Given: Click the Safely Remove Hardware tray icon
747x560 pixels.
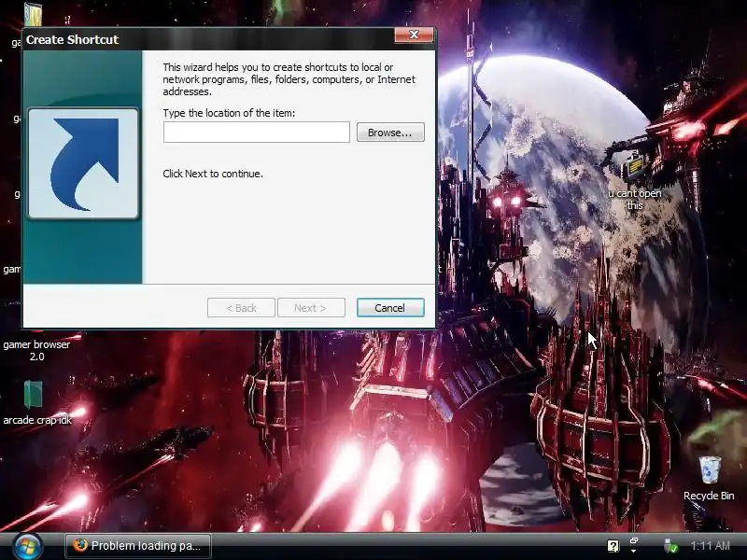Looking at the screenshot, I should pyautogui.click(x=670, y=546).
